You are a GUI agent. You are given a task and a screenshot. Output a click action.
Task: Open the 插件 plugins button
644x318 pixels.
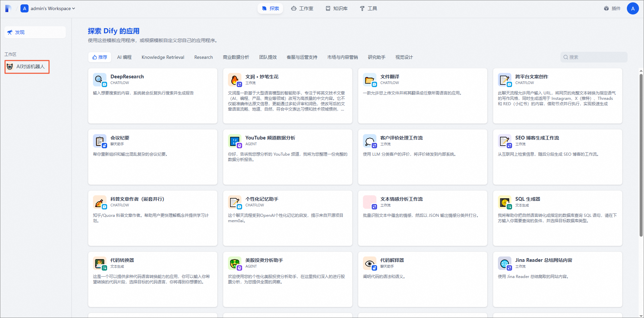[x=612, y=8]
